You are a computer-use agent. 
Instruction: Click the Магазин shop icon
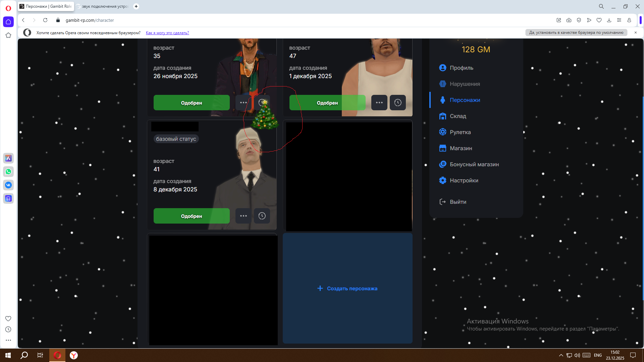pos(443,148)
